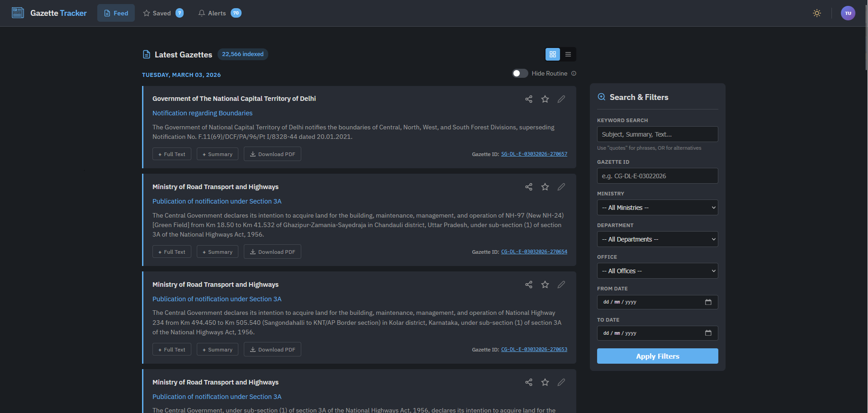Expand Summary of NH-97 Chandauli card
This screenshot has height=413, width=868.
[218, 252]
